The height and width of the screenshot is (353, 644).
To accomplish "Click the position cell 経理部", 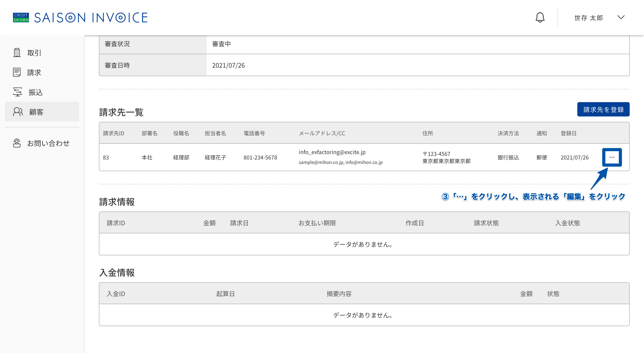I will pos(181,158).
